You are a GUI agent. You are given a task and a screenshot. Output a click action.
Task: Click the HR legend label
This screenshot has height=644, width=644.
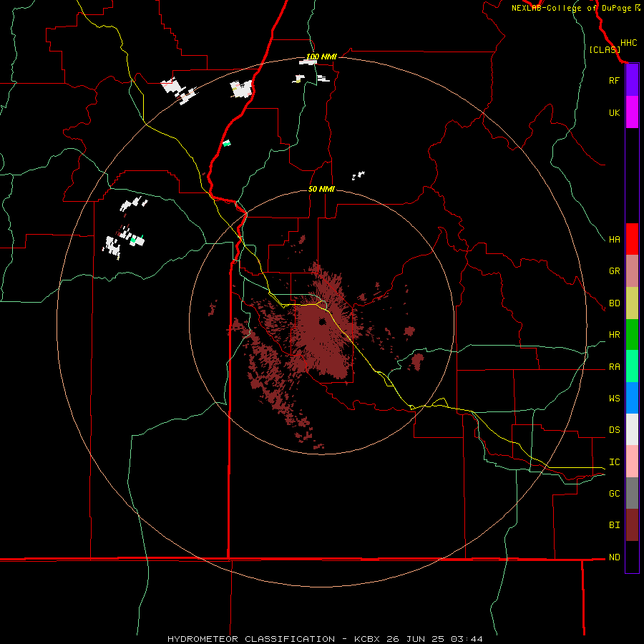[614, 335]
